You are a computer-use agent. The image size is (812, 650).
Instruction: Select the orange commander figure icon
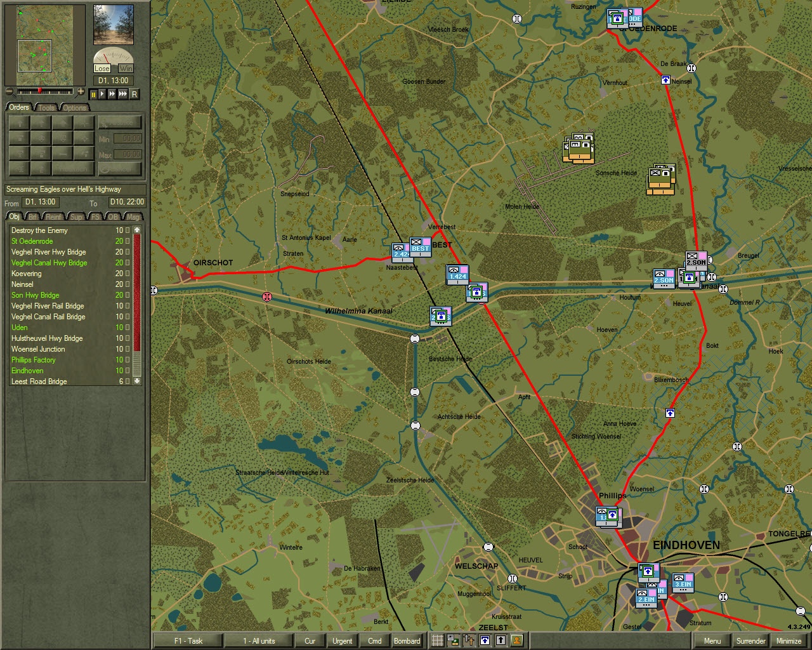(518, 641)
